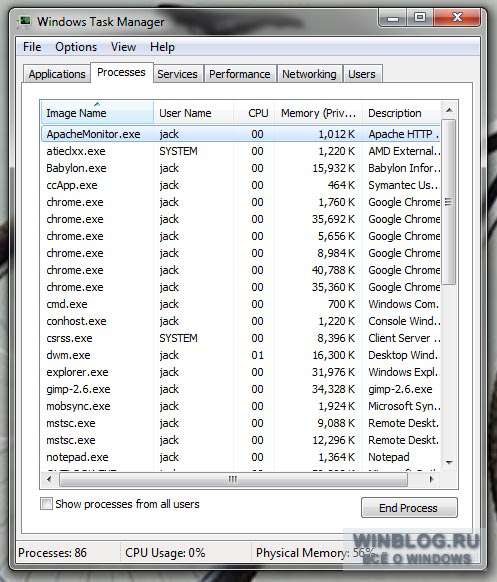Click the horizontal scrollbar right arrow
The height and width of the screenshot is (582, 497).
coord(431,479)
